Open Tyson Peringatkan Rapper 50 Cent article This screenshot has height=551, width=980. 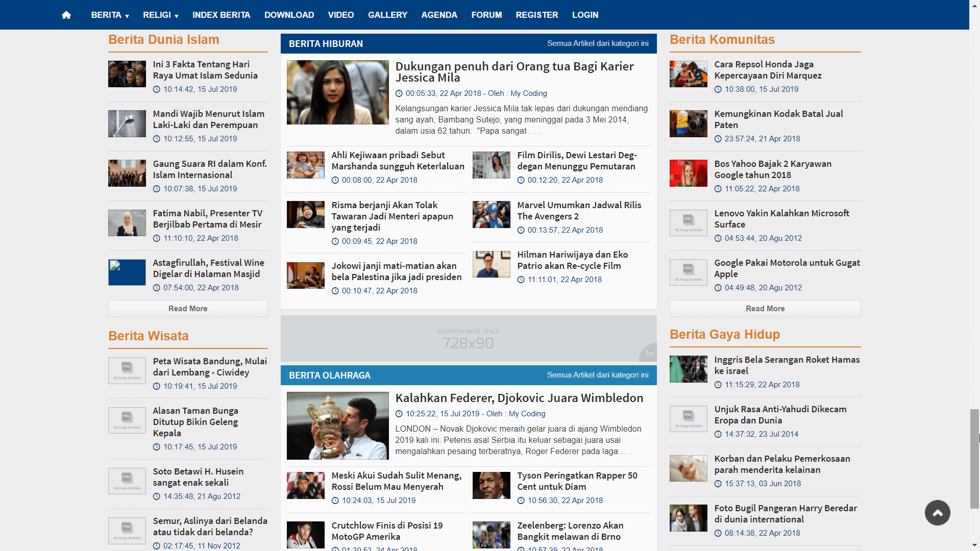point(577,481)
